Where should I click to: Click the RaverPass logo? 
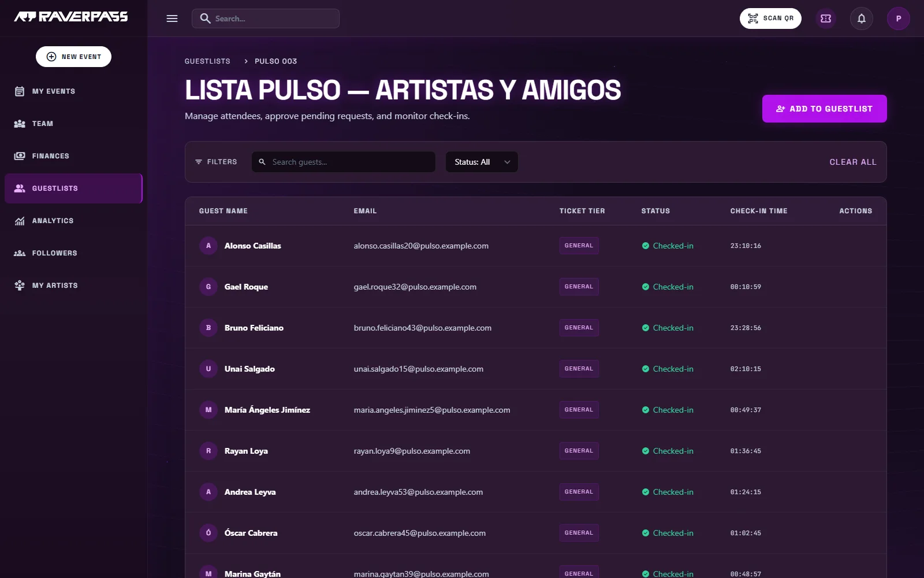tap(71, 17)
